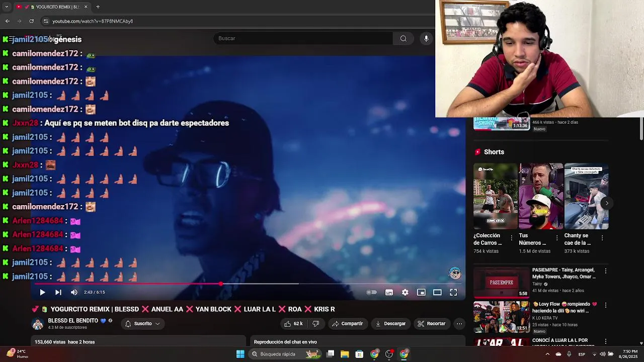Viewport: 644px width, 362px height.
Task: Open video player settings gear
Action: pos(405,292)
